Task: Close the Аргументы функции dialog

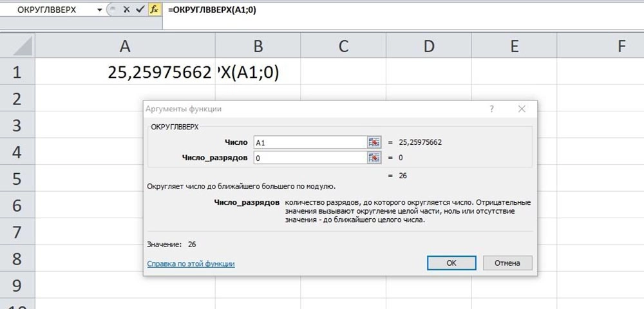Action: pyautogui.click(x=522, y=109)
